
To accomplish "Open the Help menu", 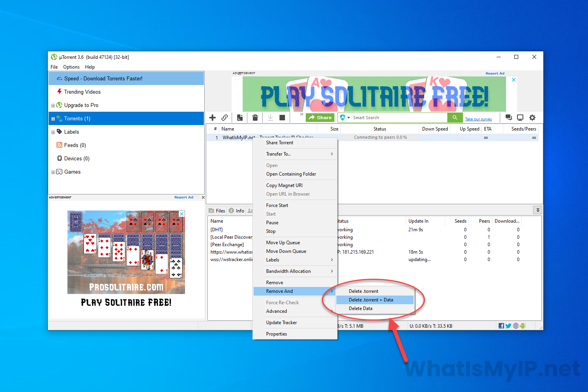I will coord(90,67).
